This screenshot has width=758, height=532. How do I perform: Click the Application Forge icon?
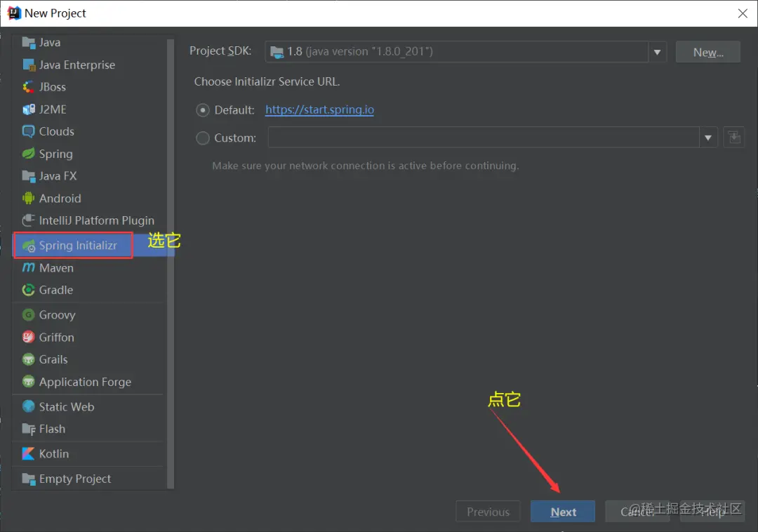[29, 382]
